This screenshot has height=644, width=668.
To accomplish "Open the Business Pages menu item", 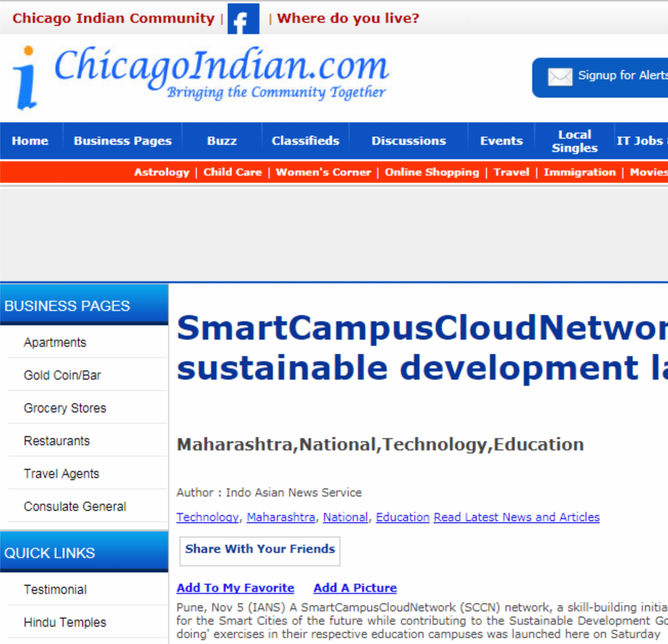I will pyautogui.click(x=123, y=141).
